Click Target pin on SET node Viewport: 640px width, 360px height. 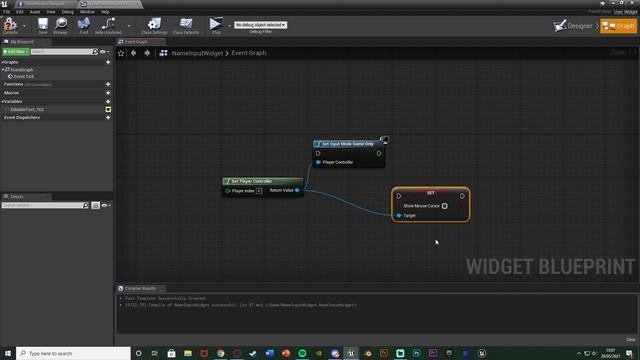[399, 216]
